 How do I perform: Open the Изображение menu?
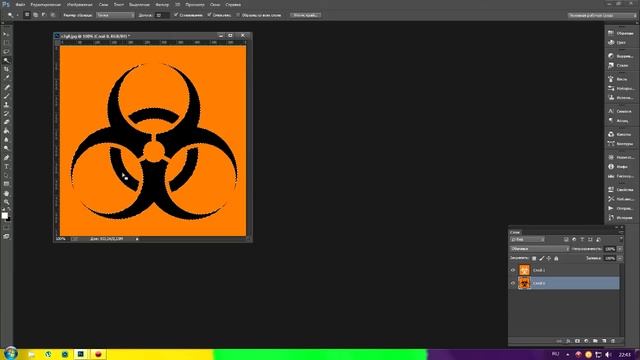coord(80,4)
